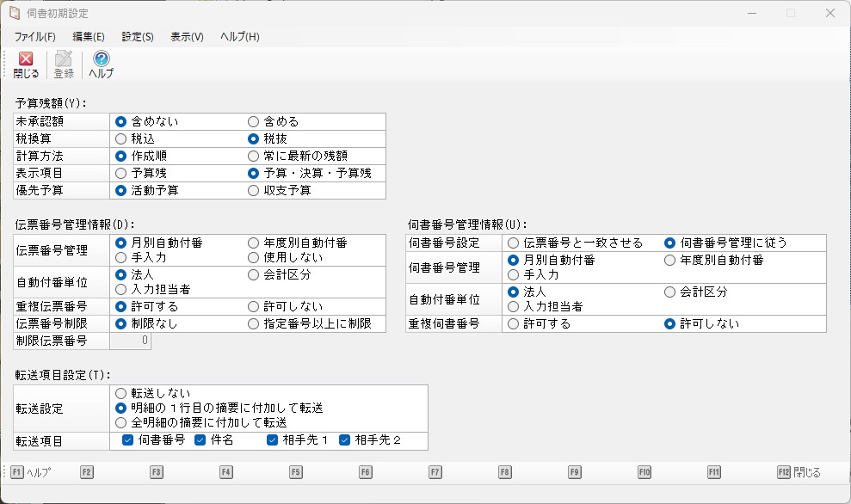This screenshot has width=851, height=504.
Task: Select 指定番号以上に制限 for 伝票番号制限
Action: [254, 324]
